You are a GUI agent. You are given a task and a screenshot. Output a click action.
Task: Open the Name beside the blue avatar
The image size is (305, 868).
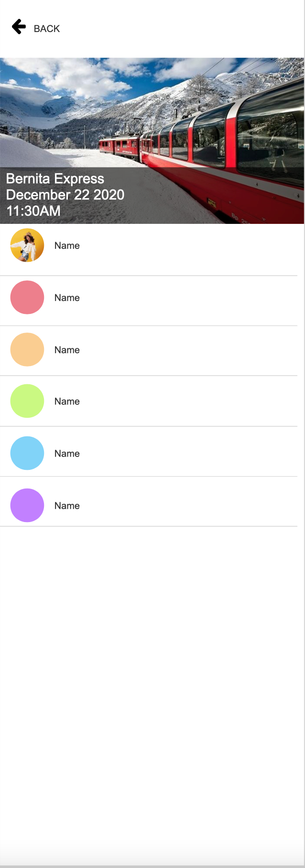67,454
